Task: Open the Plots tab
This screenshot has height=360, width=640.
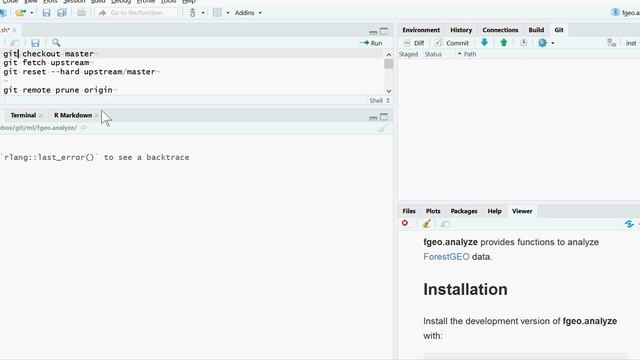Action: tap(433, 211)
